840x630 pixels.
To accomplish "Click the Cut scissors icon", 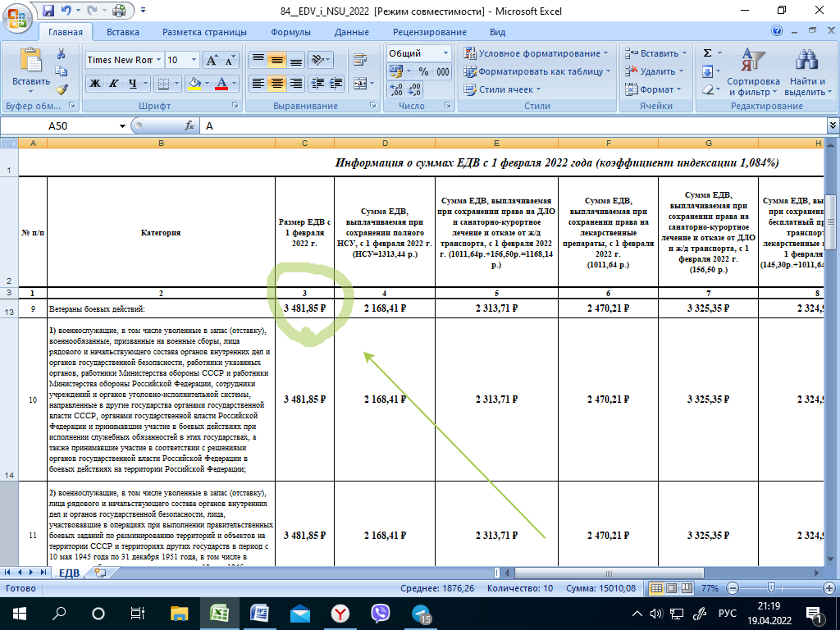I will click(62, 53).
